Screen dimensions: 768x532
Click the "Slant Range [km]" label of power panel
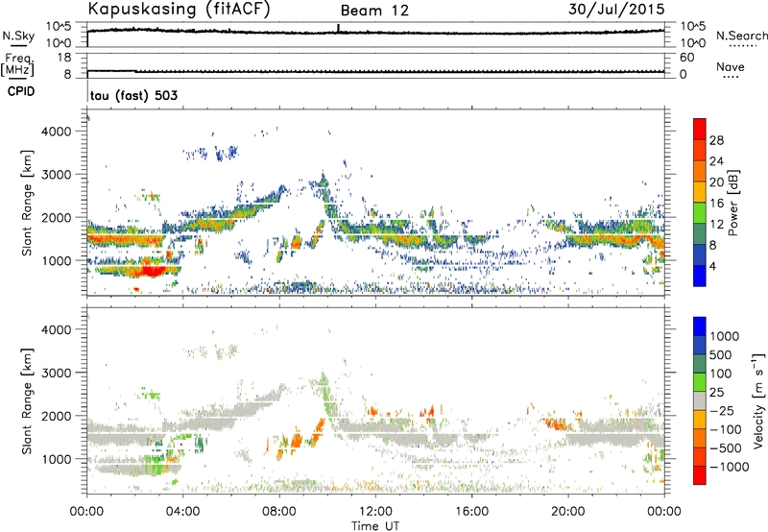tap(27, 203)
